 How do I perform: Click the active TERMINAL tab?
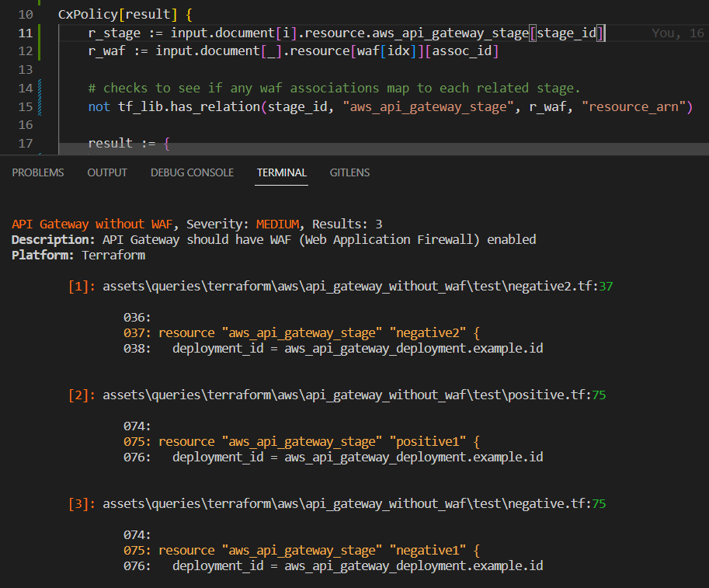[281, 172]
